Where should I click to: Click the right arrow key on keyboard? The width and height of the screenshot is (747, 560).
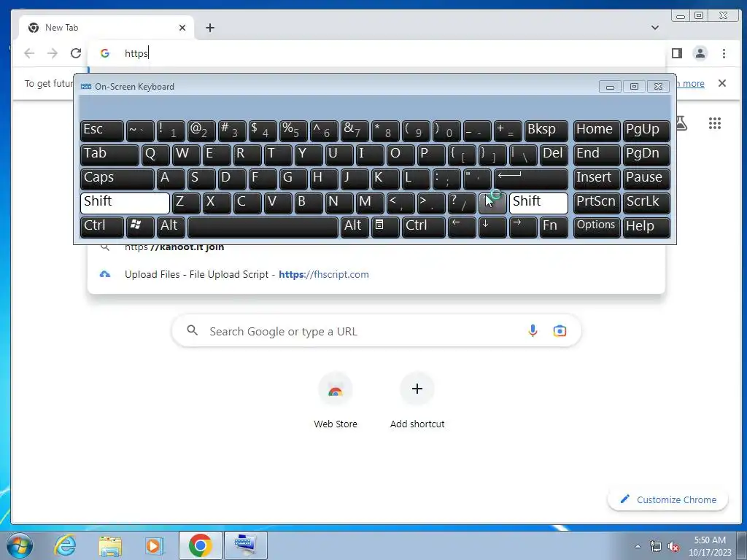[x=522, y=227]
